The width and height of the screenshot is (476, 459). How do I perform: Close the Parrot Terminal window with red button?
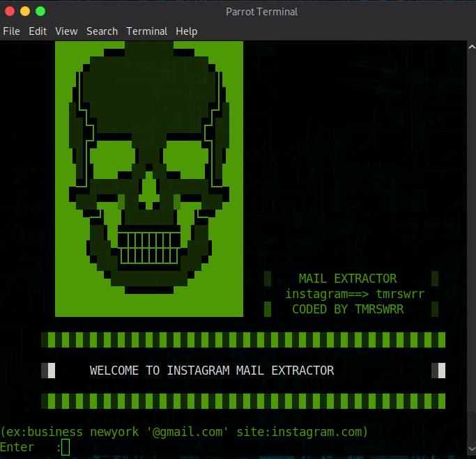10,11
